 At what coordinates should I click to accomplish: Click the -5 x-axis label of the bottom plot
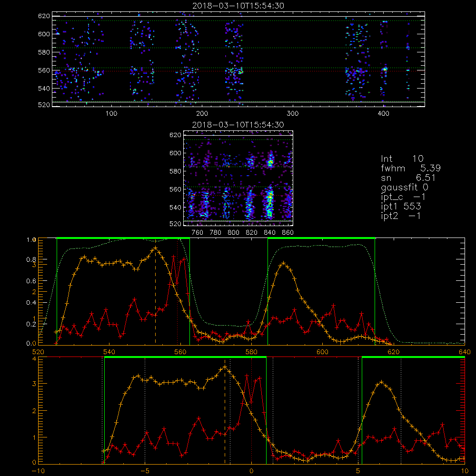pos(145,471)
